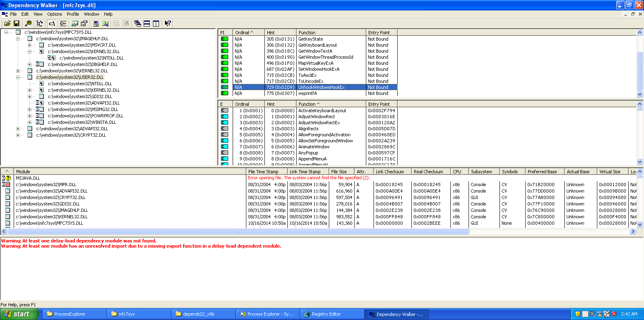Expand the MSIMG32.DLL tree node

click(x=29, y=109)
